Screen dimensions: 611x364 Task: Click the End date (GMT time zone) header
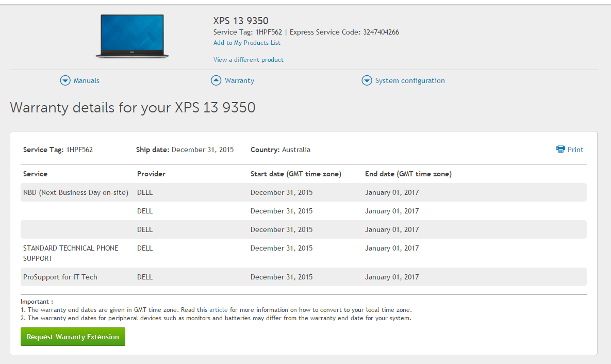coord(408,174)
